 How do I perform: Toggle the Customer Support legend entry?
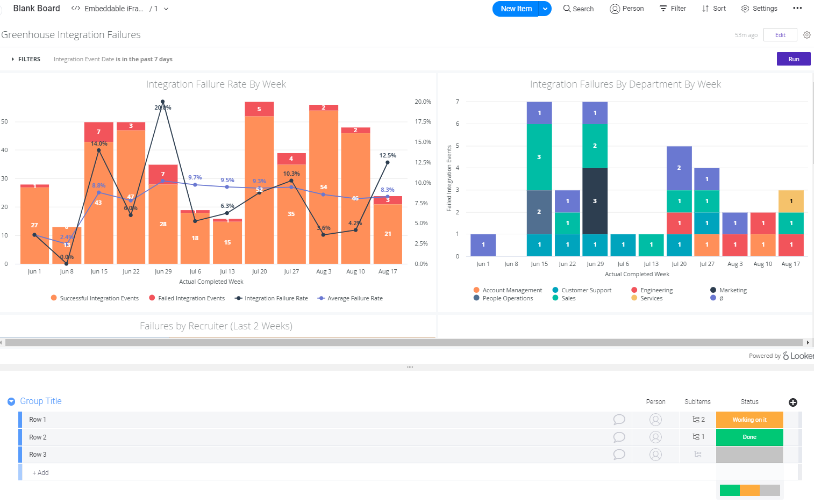pyautogui.click(x=582, y=290)
